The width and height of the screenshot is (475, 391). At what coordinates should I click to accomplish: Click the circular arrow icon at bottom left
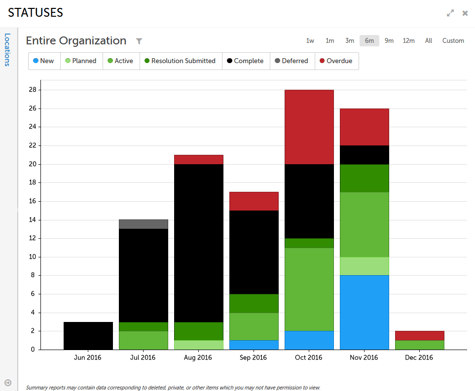(8, 383)
